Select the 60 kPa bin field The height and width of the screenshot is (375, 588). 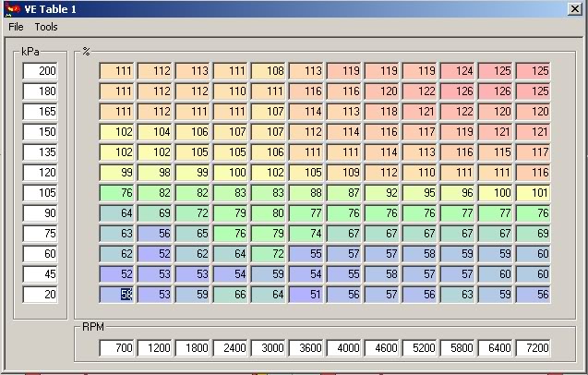pos(40,253)
